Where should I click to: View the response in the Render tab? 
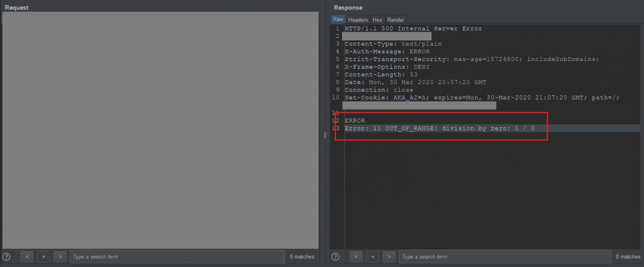click(396, 20)
